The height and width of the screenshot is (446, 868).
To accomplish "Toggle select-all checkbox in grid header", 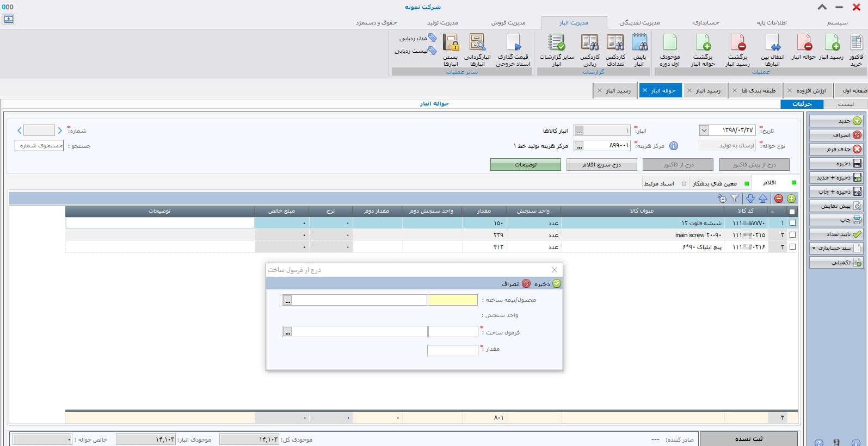I will point(792,212).
